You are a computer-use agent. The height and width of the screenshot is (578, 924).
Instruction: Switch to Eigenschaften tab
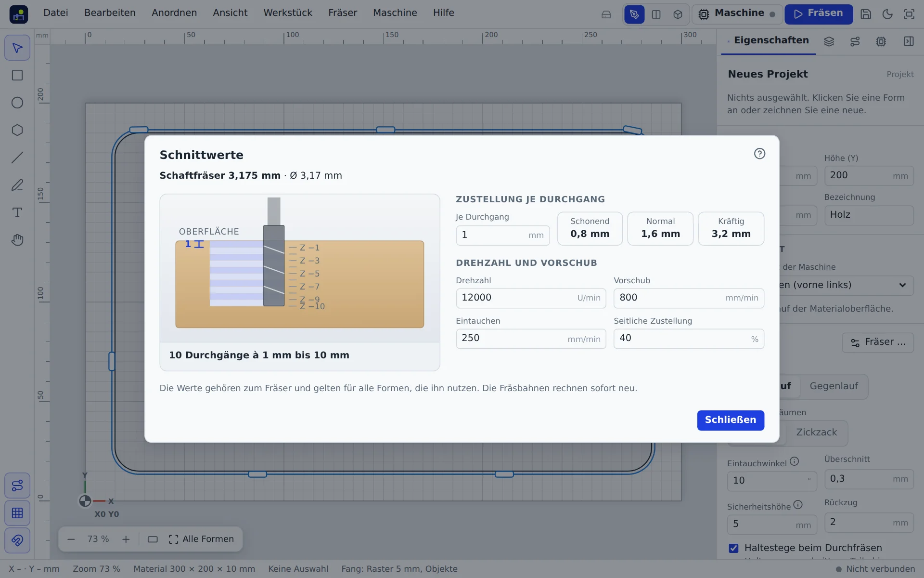tap(768, 41)
